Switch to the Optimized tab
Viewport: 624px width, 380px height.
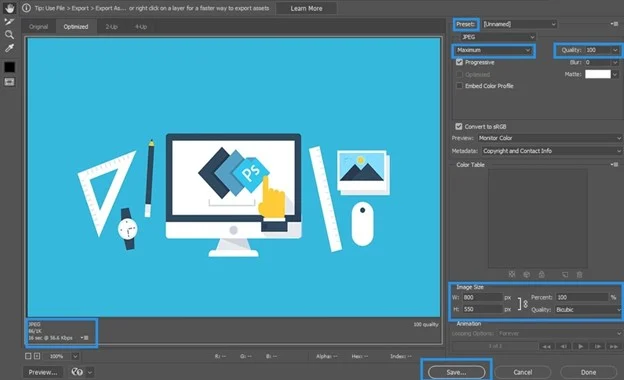coord(76,27)
